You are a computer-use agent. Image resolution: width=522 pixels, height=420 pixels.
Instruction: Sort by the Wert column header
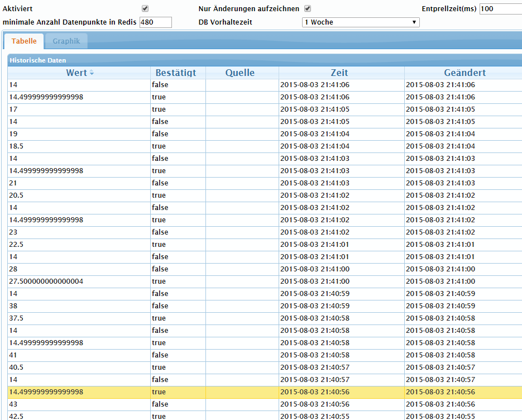[x=79, y=73]
